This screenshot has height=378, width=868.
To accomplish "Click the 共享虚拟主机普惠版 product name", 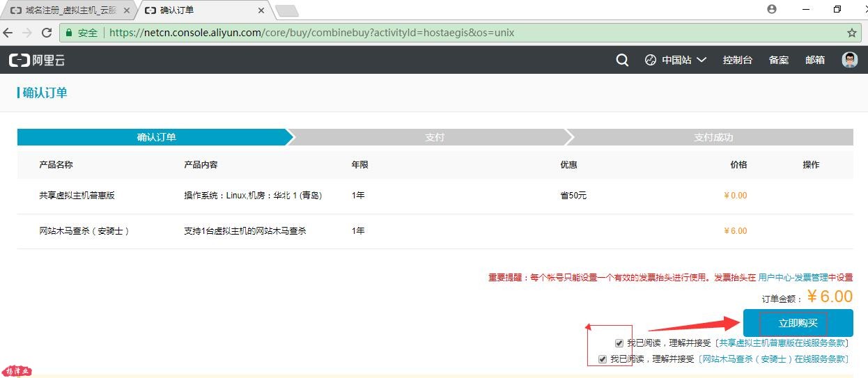I will tap(77, 196).
